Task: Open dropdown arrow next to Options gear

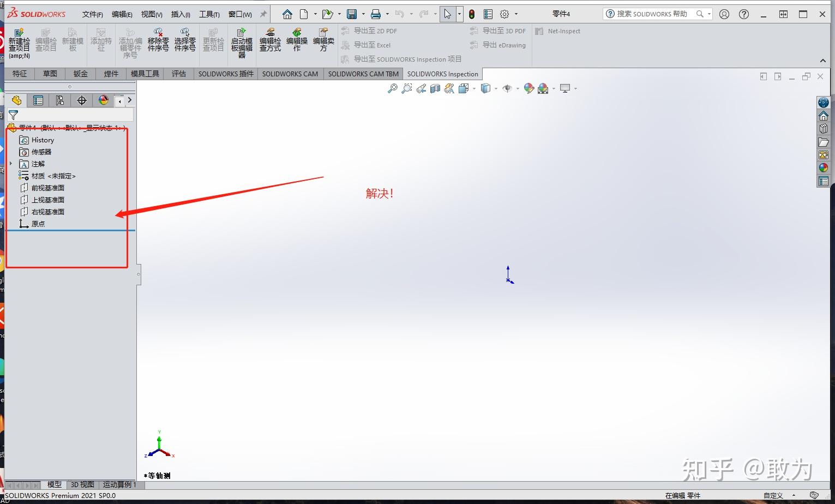Action: pyautogui.click(x=516, y=14)
